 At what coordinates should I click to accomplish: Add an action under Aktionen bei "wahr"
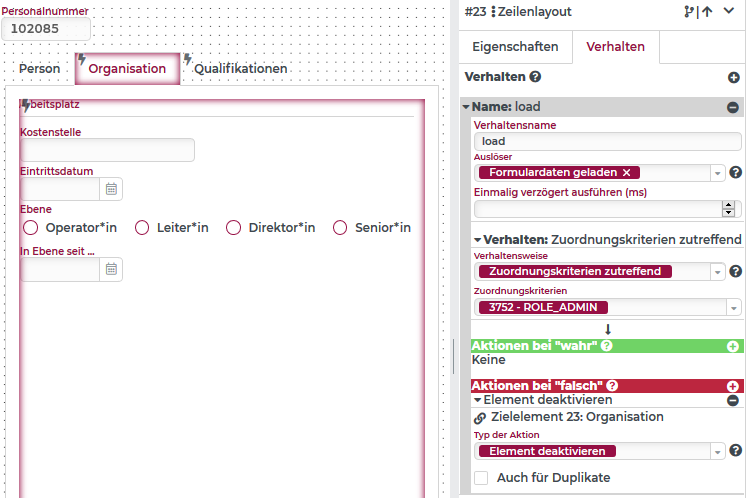coord(733,346)
